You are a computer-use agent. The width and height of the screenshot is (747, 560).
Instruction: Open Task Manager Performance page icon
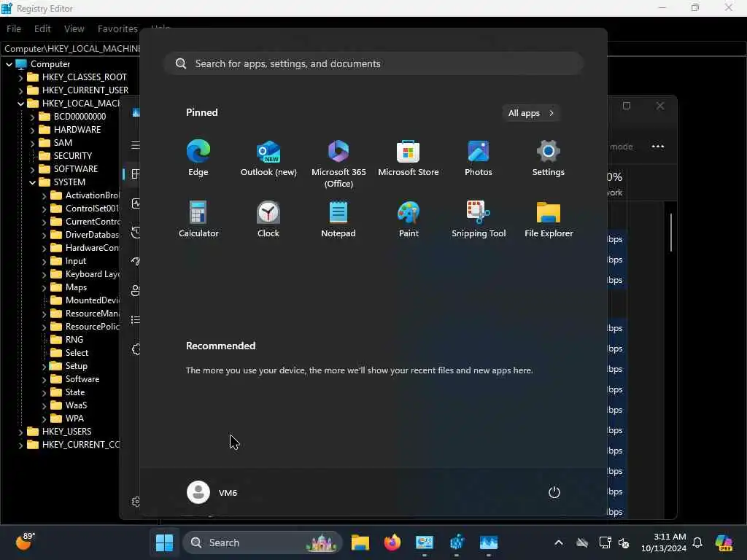[x=136, y=204]
